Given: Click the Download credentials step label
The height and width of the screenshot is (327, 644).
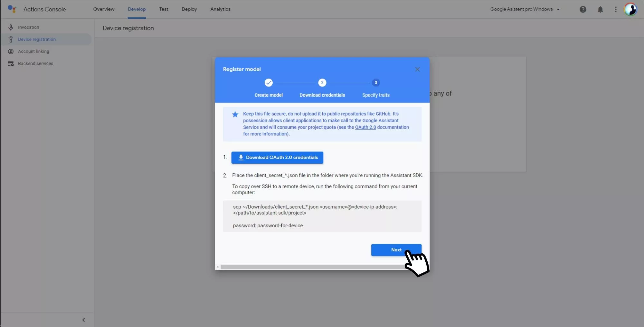Looking at the screenshot, I should (x=322, y=95).
